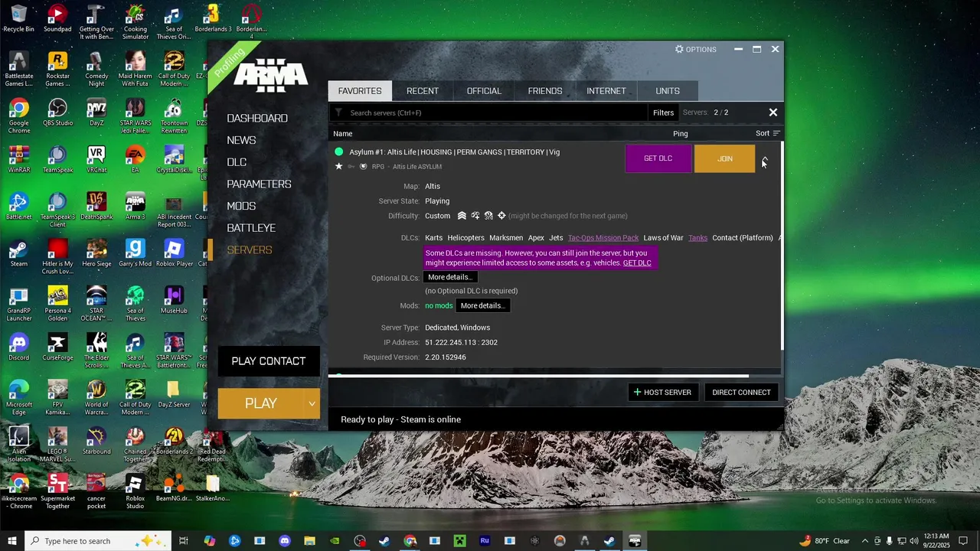Select the VRChat desktop icon
Screen dimensions: 980x551
coord(96,159)
